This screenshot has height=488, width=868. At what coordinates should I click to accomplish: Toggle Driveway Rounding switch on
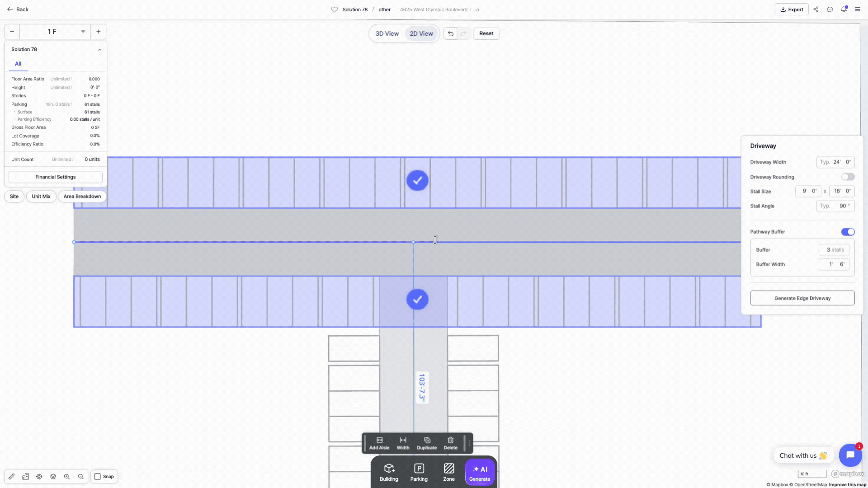(x=848, y=177)
